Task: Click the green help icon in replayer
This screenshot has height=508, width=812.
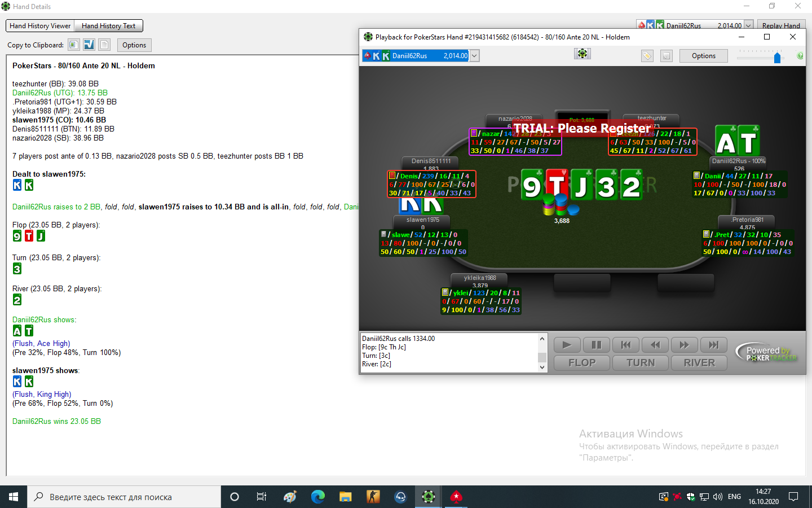Action: pos(800,56)
